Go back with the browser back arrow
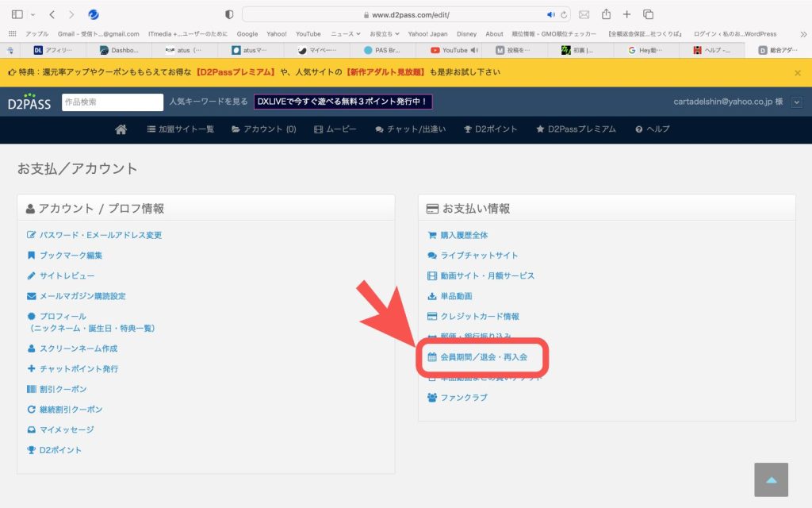Screen dimensions: 812x508 pyautogui.click(x=52, y=14)
